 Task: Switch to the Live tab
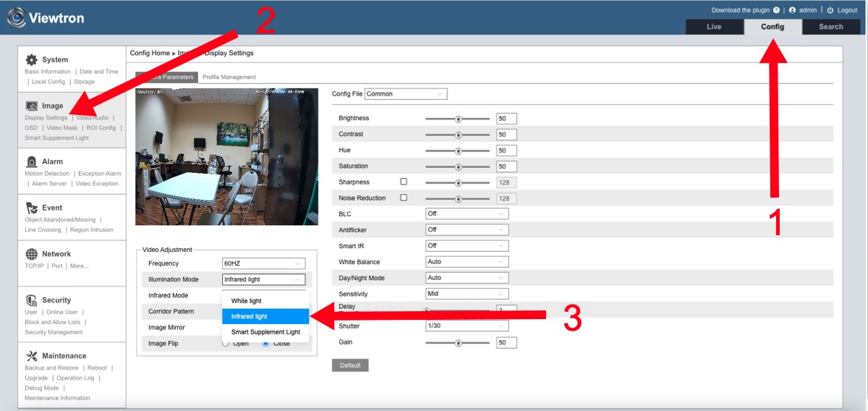click(x=714, y=27)
